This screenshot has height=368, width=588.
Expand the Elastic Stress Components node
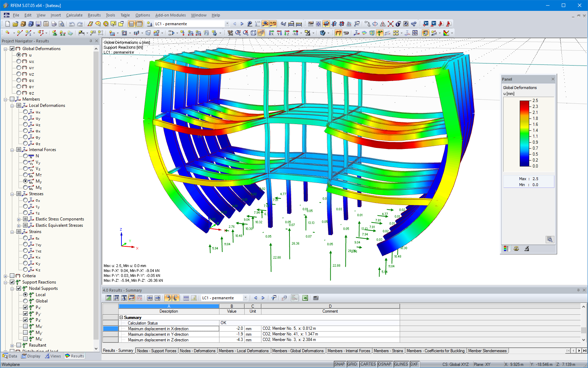click(x=19, y=219)
